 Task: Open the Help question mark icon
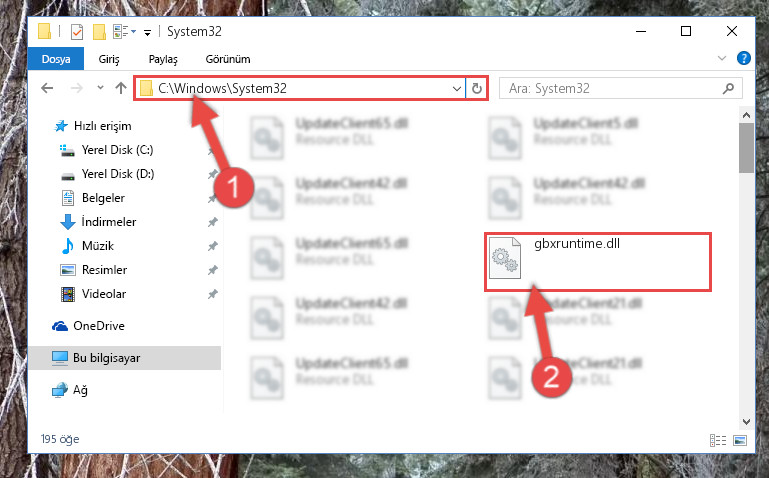743,58
